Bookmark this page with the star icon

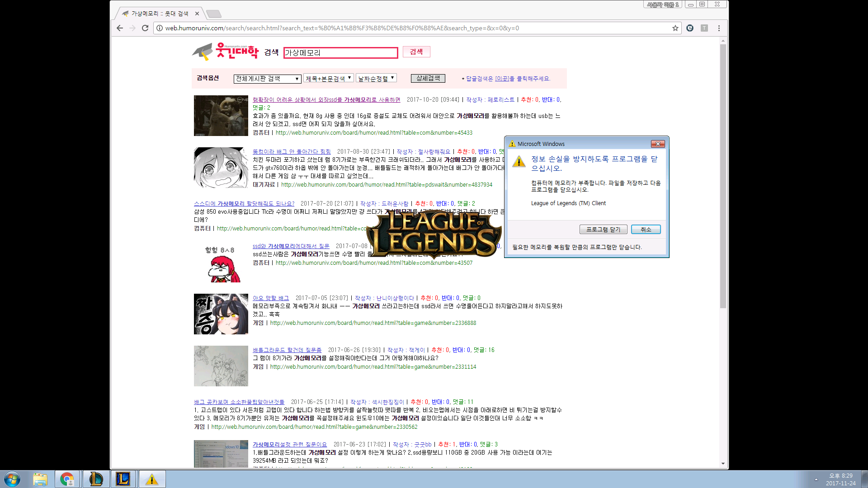point(675,28)
